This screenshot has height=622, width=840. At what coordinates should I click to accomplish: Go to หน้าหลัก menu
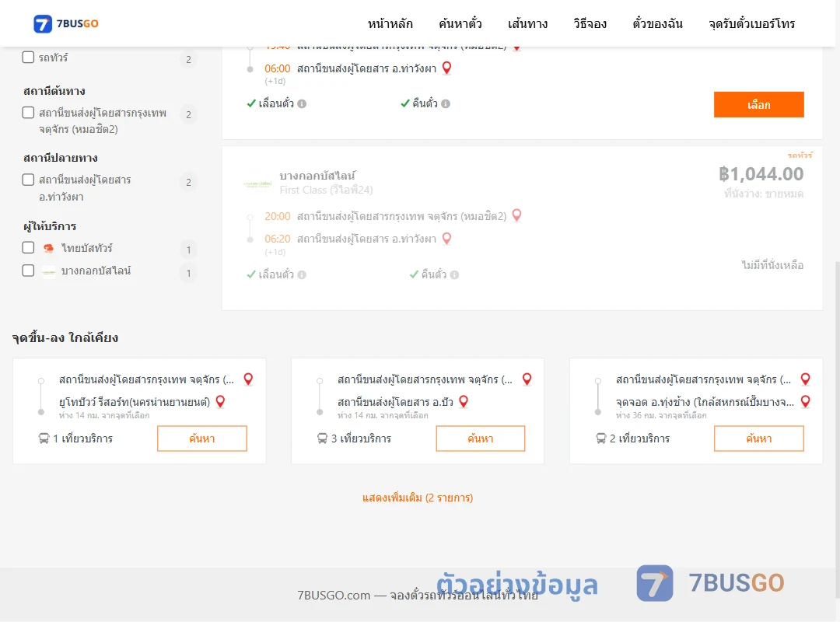click(x=390, y=23)
